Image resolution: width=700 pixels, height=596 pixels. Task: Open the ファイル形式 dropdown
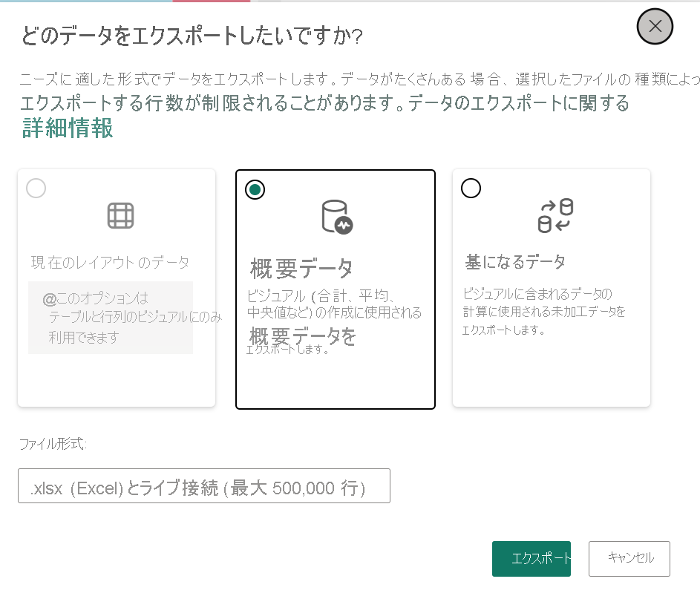[x=204, y=485]
